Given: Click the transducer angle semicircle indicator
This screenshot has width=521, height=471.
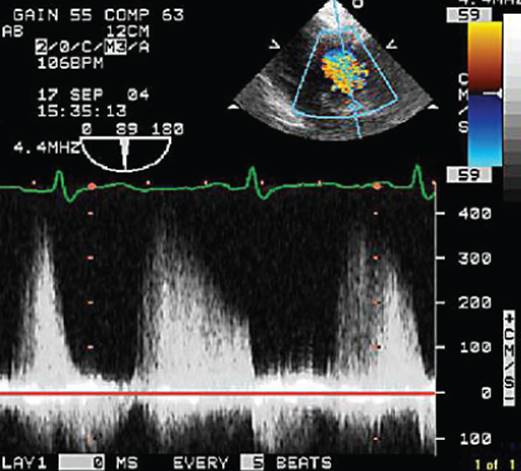Looking at the screenshot, I should click(x=126, y=154).
